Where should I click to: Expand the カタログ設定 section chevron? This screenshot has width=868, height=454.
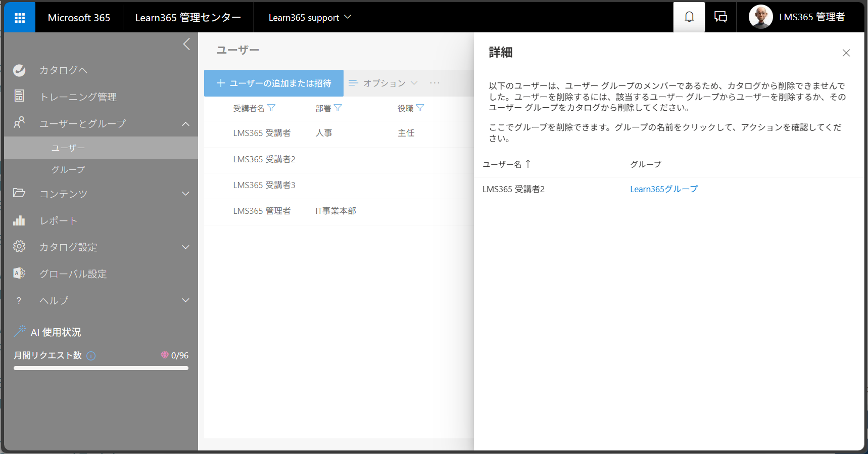tap(186, 247)
